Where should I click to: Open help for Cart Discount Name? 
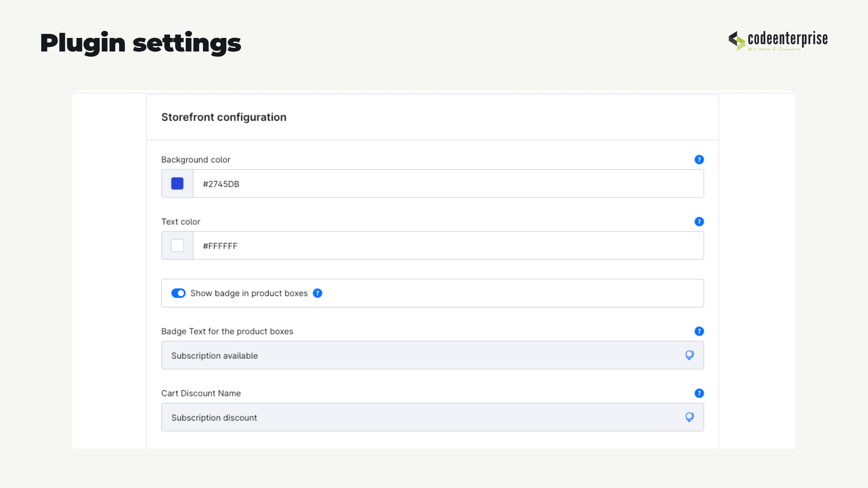699,393
